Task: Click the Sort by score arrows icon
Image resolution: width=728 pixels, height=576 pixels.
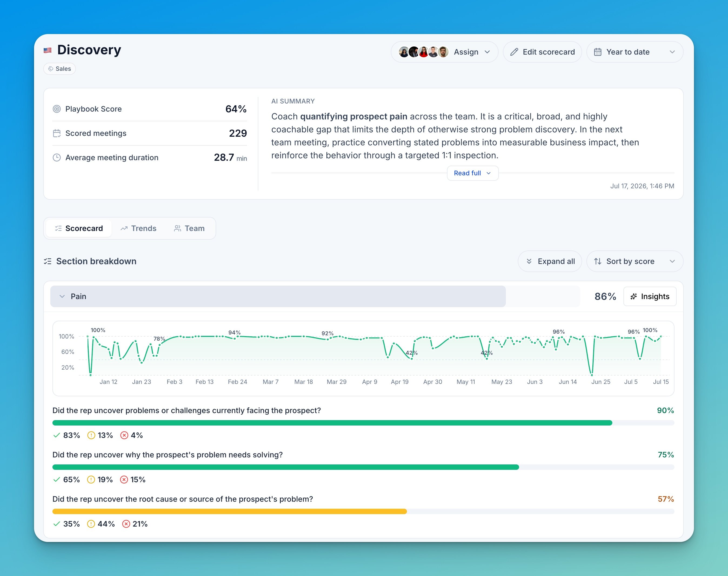Action: [597, 261]
